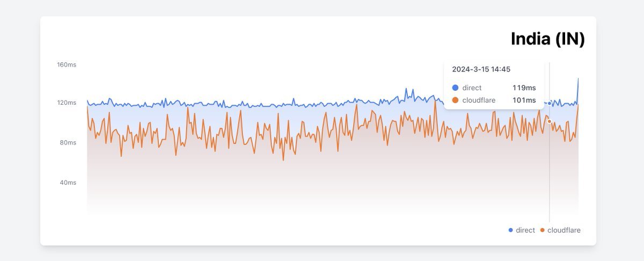Image resolution: width=644 pixels, height=261 pixels.
Task: Click the blue direct dot inside the tooltip
Action: tap(456, 88)
